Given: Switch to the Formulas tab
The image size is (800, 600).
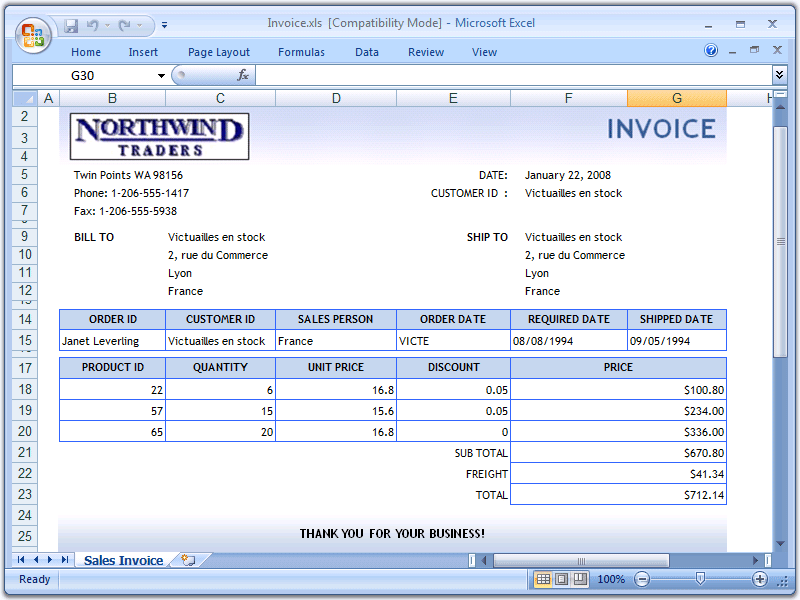Looking at the screenshot, I should coord(301,52).
